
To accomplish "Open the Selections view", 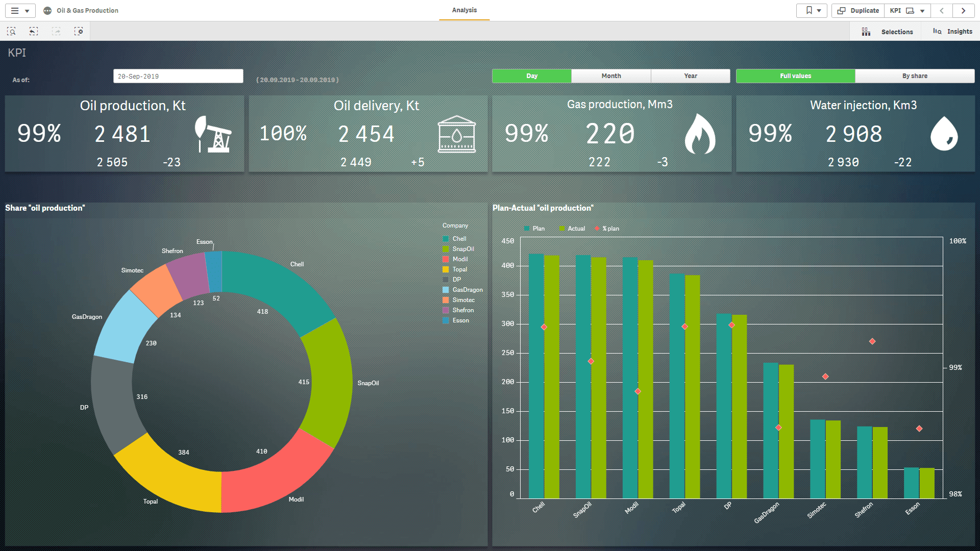I will click(x=889, y=32).
